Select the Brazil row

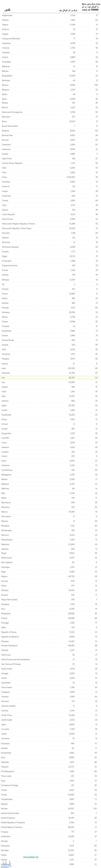tap(50, 121)
